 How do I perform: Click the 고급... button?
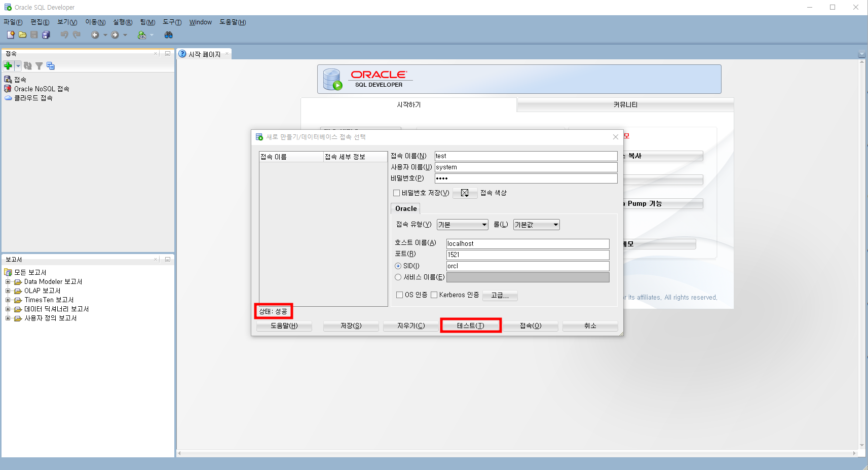click(500, 295)
